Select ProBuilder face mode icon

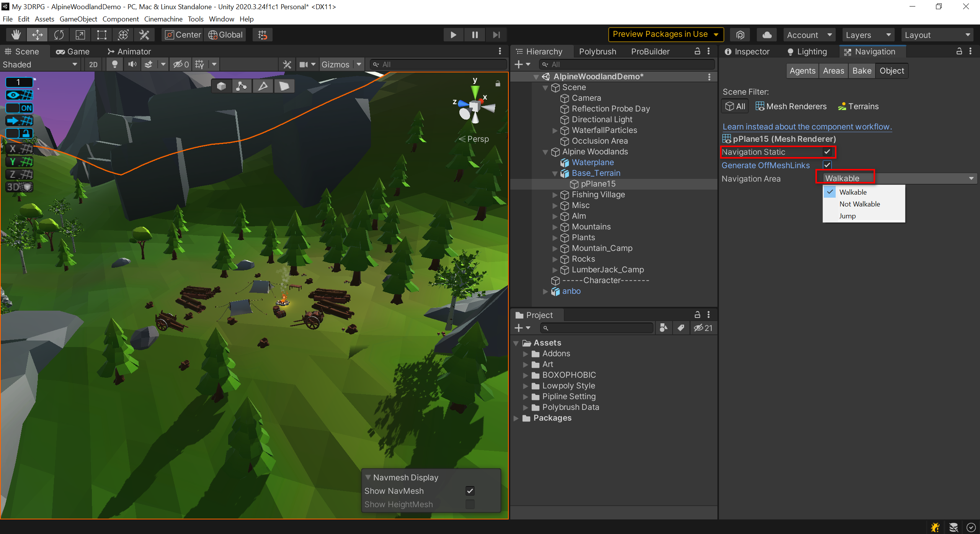pyautogui.click(x=284, y=86)
